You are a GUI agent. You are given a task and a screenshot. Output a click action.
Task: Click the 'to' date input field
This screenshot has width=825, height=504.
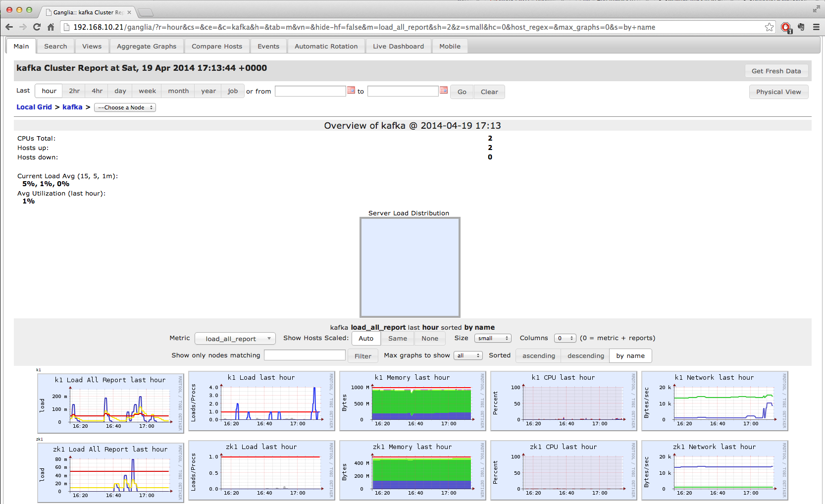click(x=403, y=91)
